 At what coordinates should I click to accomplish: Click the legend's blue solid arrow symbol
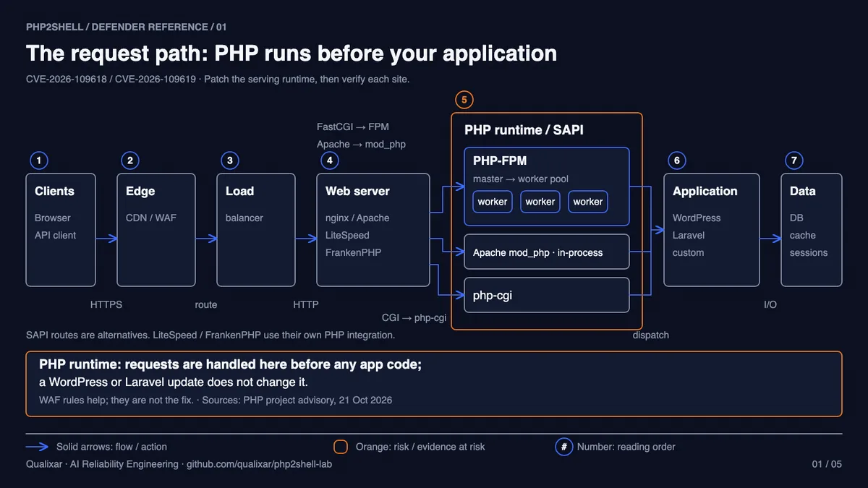point(37,447)
